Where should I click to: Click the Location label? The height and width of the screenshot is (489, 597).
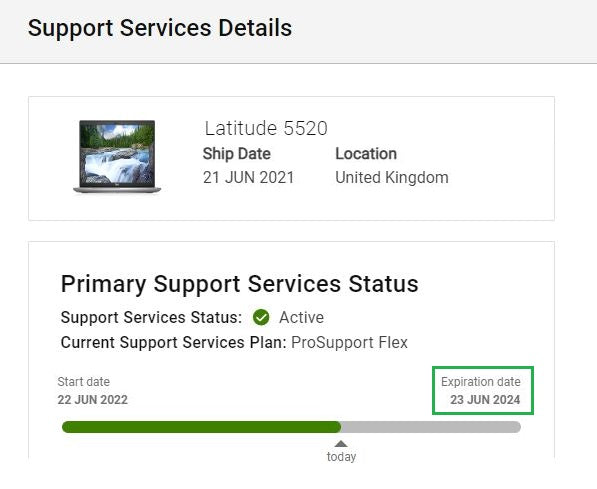click(366, 154)
